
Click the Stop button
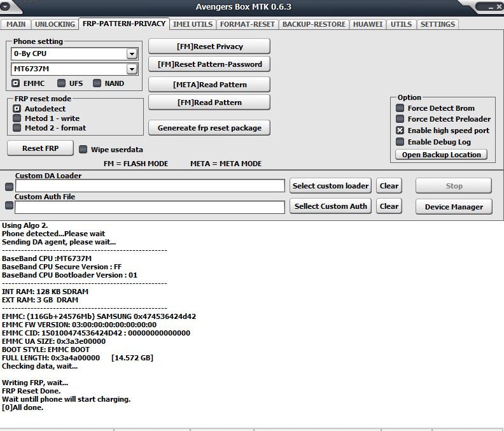pos(454,186)
